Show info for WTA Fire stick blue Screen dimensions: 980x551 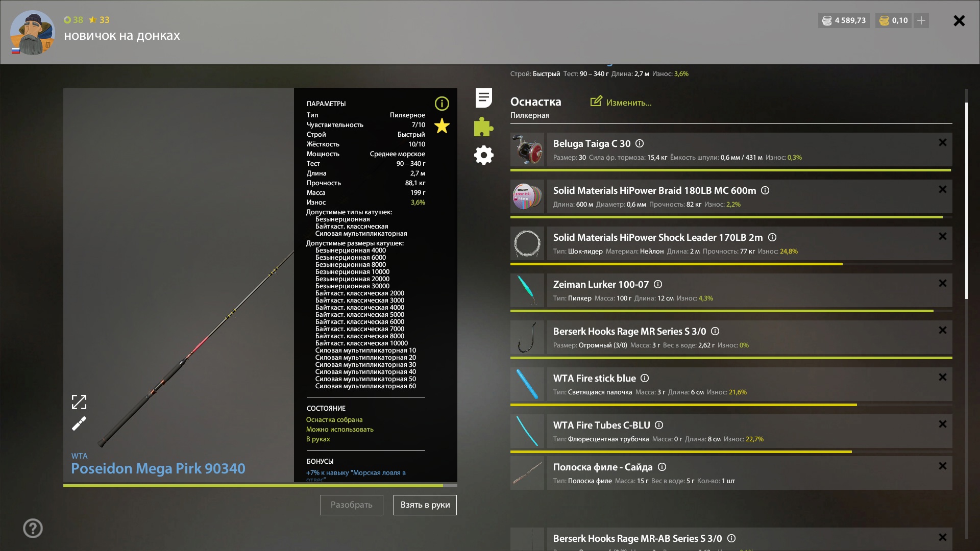(x=645, y=378)
